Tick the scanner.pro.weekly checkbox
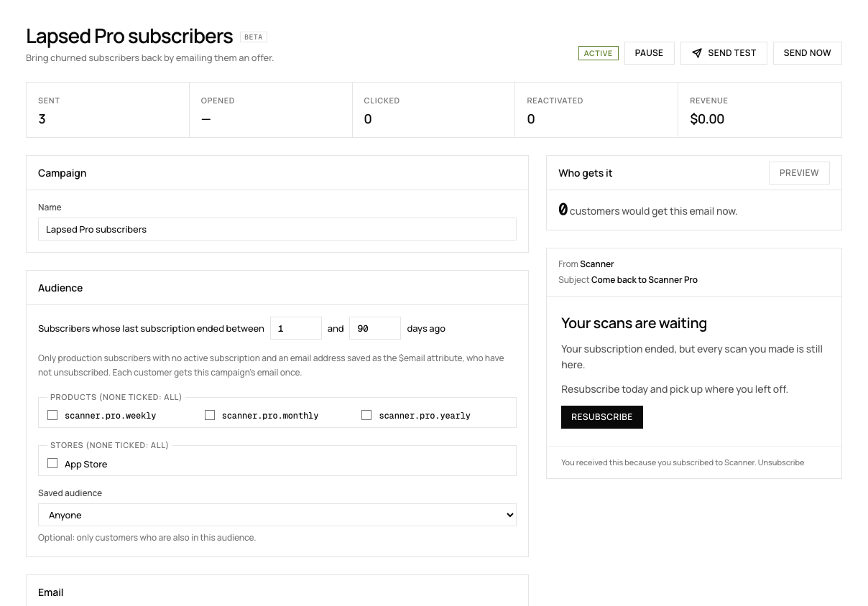 click(52, 415)
